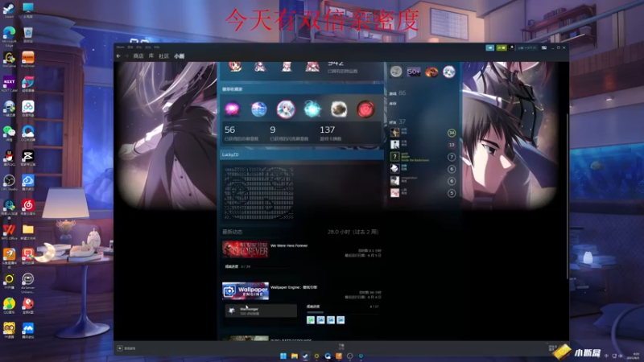Open the Windows Start button on taskbar
This screenshot has height=362, width=644.
283,356
